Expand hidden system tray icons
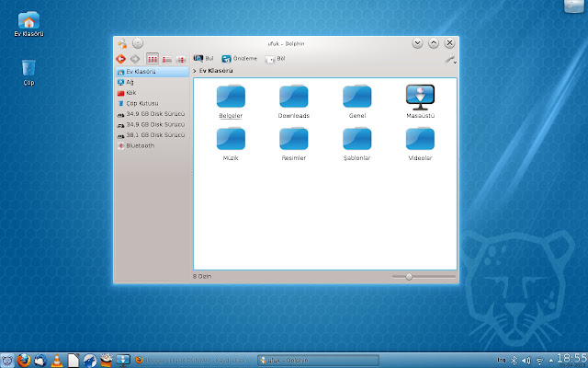The width and height of the screenshot is (588, 368). [550, 361]
